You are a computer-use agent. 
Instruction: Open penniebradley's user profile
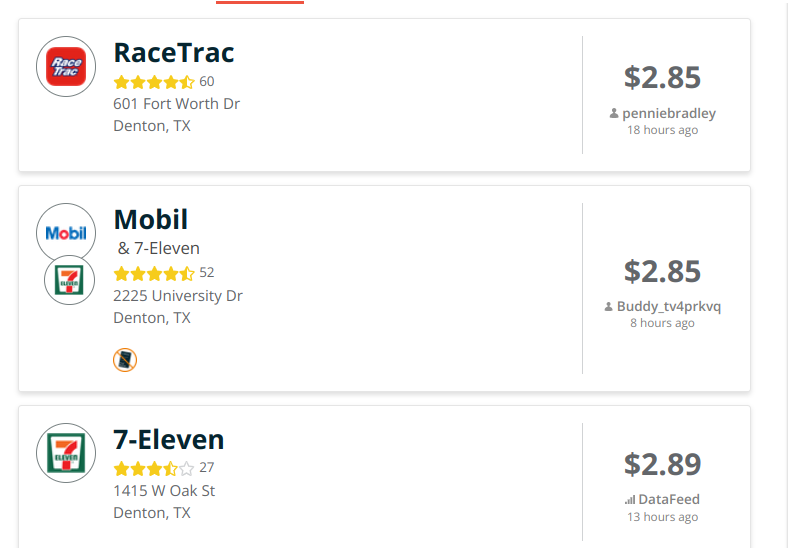point(669,114)
